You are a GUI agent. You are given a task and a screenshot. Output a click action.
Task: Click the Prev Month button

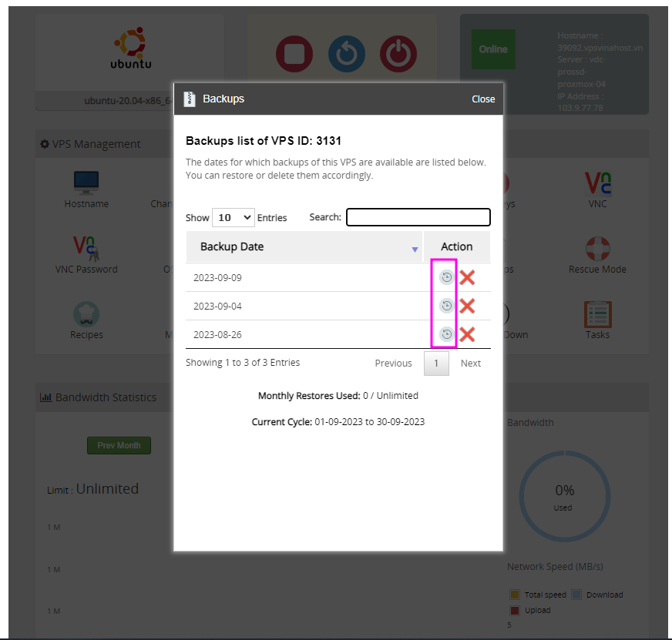tap(119, 445)
